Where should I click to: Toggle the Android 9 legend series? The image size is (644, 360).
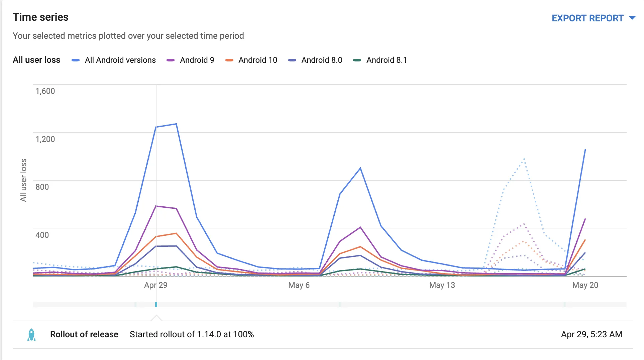coord(190,60)
